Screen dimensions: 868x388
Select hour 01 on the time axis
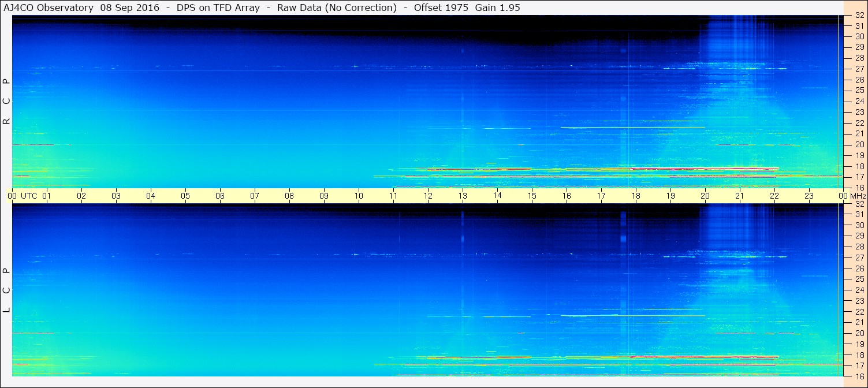click(47, 196)
